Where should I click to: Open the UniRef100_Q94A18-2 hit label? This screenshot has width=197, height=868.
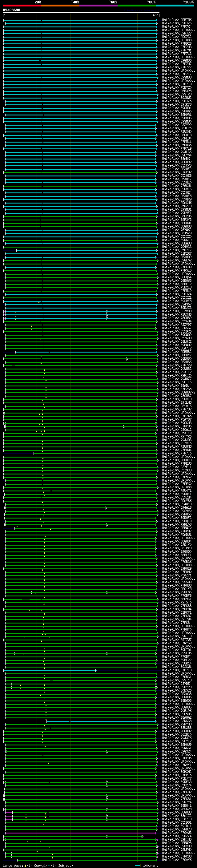click(x=178, y=504)
